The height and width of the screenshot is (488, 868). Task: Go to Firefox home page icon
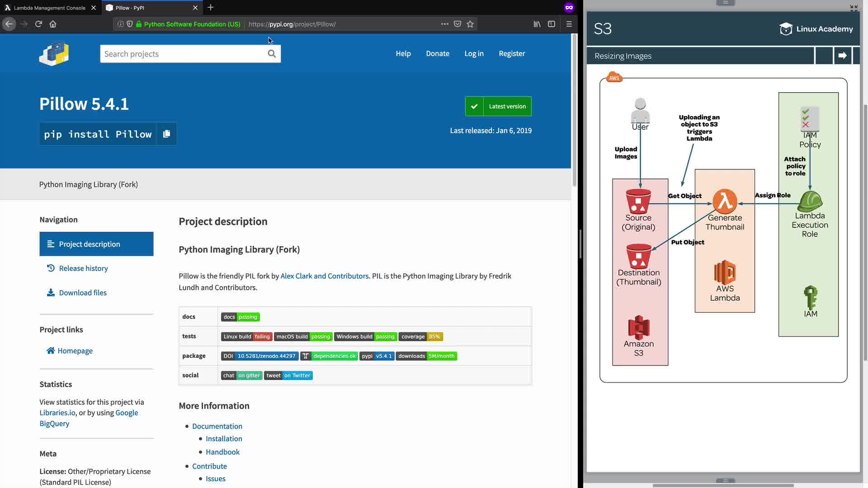pos(53,24)
